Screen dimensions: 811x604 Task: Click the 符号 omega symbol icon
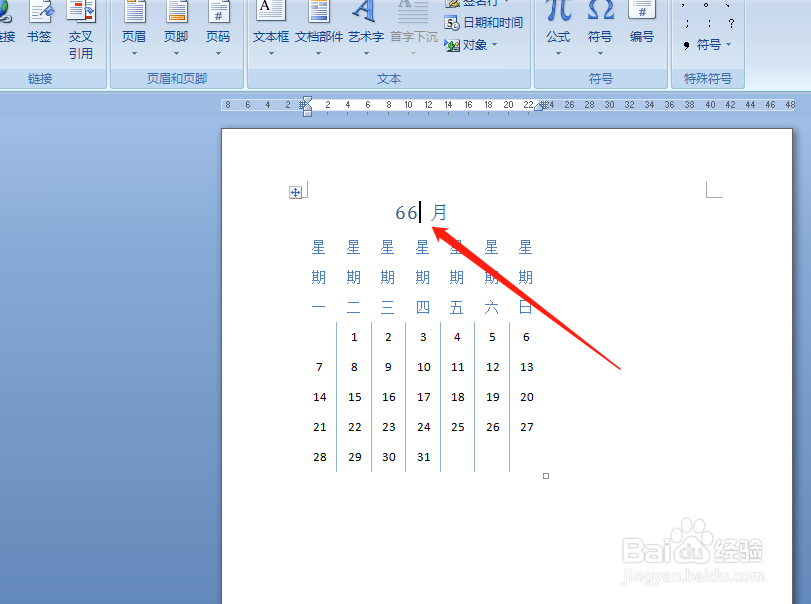point(600,10)
